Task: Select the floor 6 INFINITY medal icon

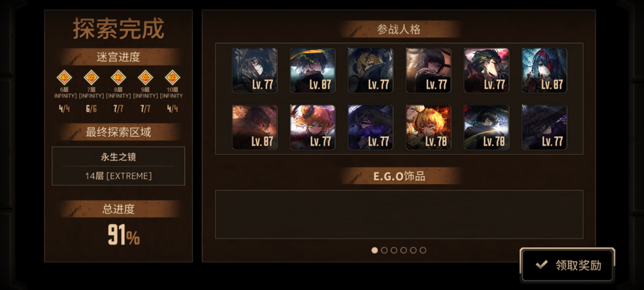Action: tap(64, 77)
